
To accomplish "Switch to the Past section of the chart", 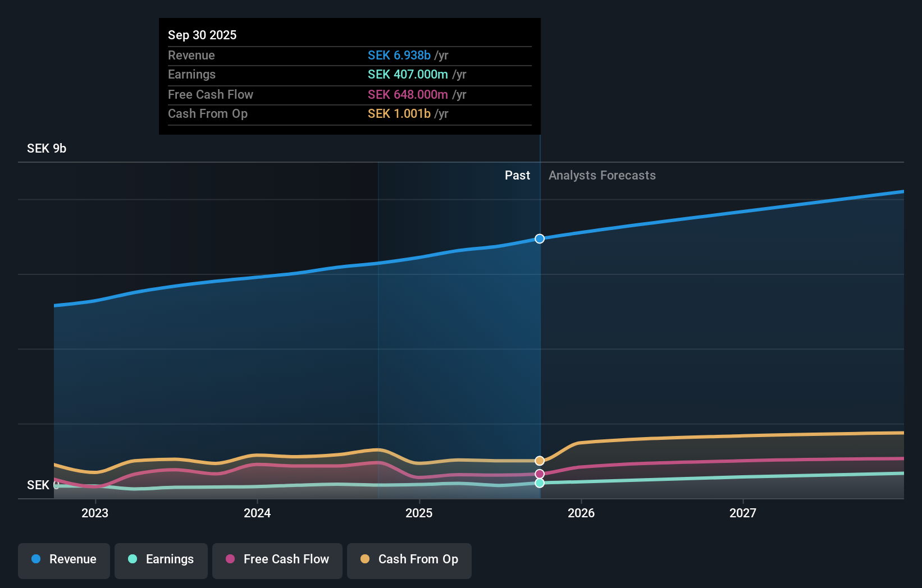I will coord(517,175).
